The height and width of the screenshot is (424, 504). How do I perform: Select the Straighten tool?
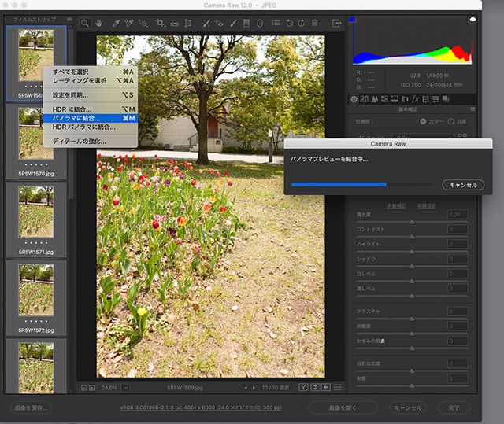pyautogui.click(x=175, y=23)
